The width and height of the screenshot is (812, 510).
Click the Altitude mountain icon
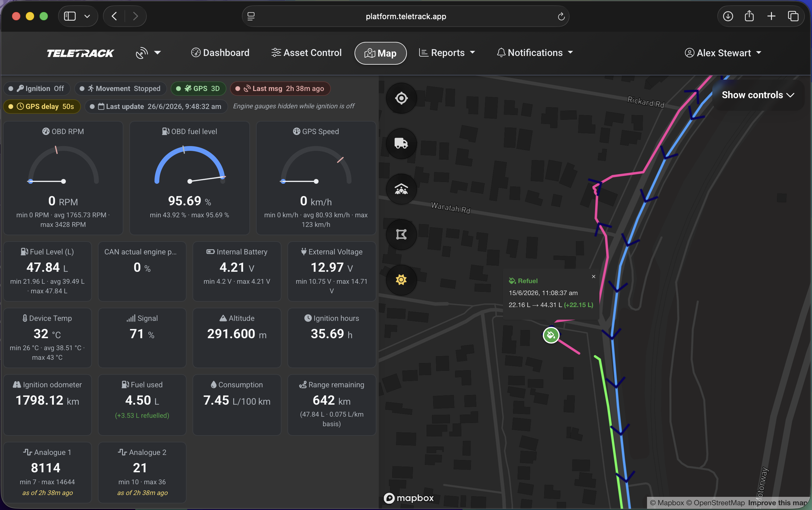(x=223, y=318)
